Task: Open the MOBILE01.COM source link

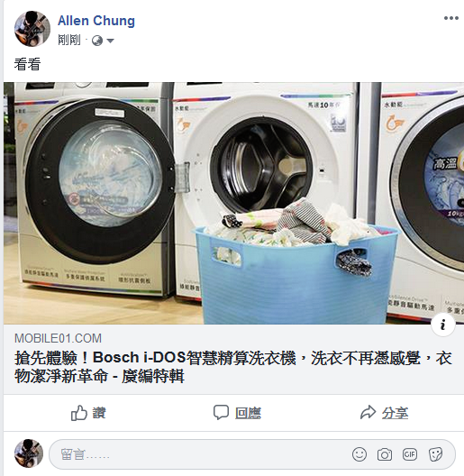Action: pyautogui.click(x=58, y=338)
